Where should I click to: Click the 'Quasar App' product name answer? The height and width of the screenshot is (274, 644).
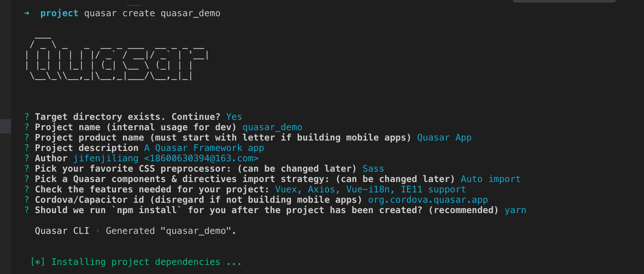(444, 138)
